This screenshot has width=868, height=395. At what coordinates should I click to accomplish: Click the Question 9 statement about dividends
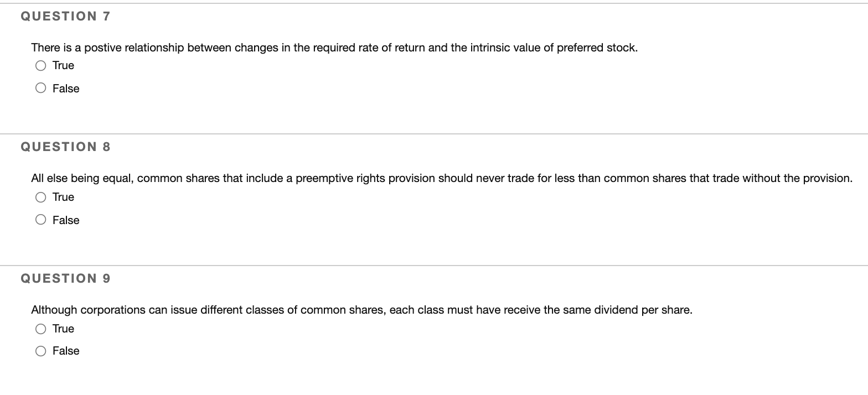pyautogui.click(x=361, y=309)
